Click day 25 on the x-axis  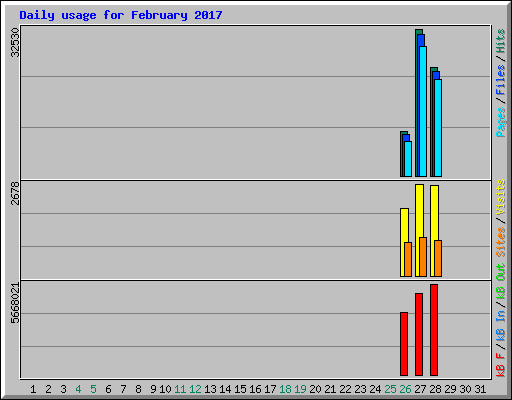tap(390, 389)
